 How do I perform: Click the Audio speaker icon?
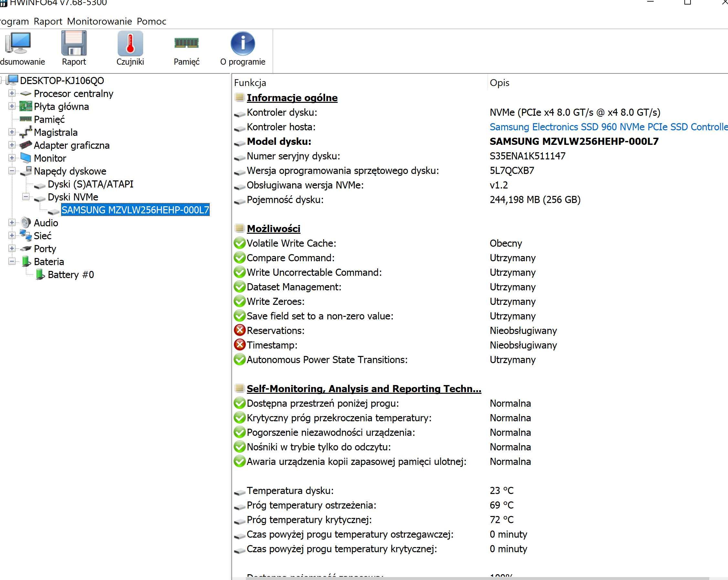[26, 222]
